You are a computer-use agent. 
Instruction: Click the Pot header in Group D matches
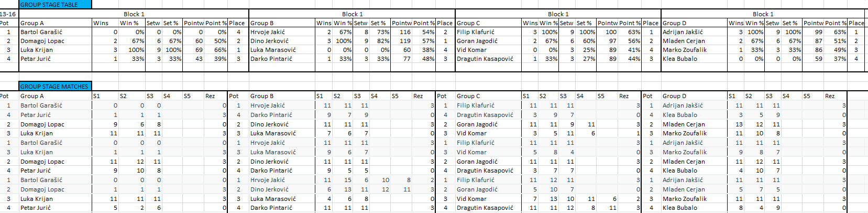[x=647, y=96]
